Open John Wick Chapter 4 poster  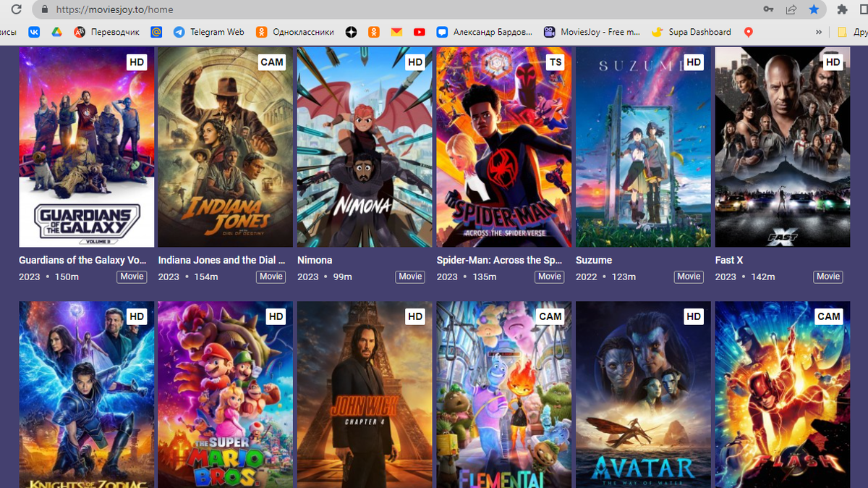[365, 395]
